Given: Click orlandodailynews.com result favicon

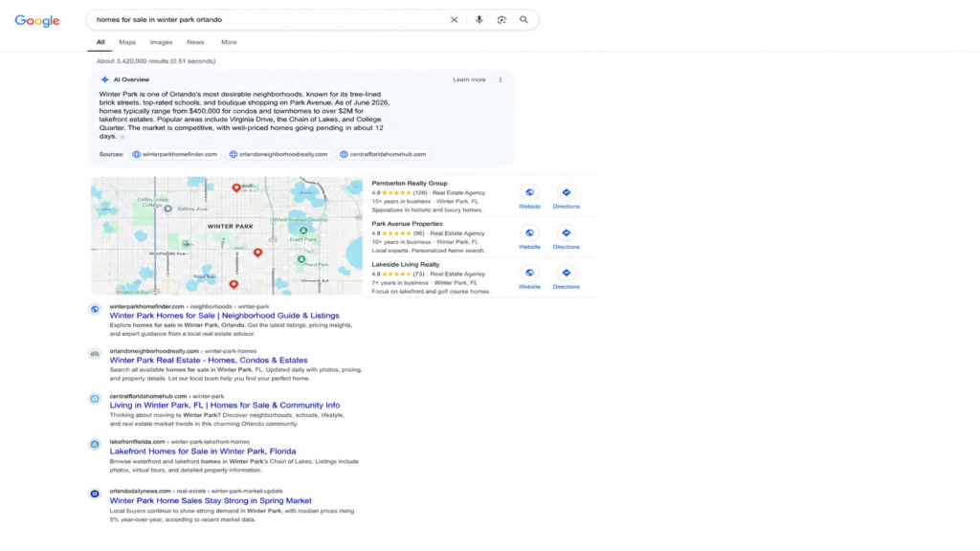Looking at the screenshot, I should click(95, 494).
